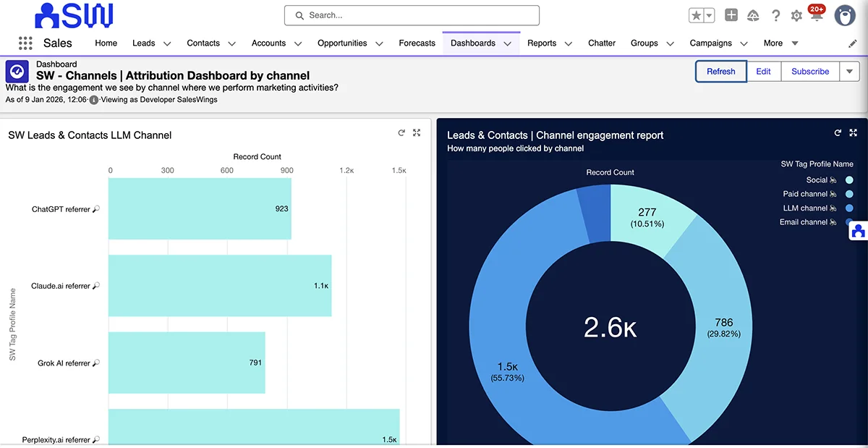Expand the Opportunities tab chevron
Image resolution: width=868 pixels, height=448 pixels.
(380, 43)
